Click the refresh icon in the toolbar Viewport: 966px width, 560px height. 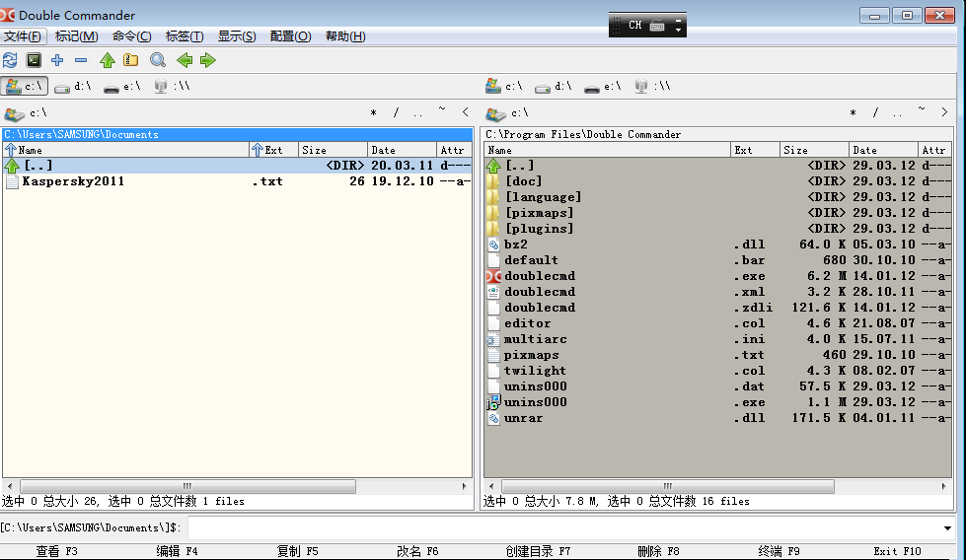[10, 60]
